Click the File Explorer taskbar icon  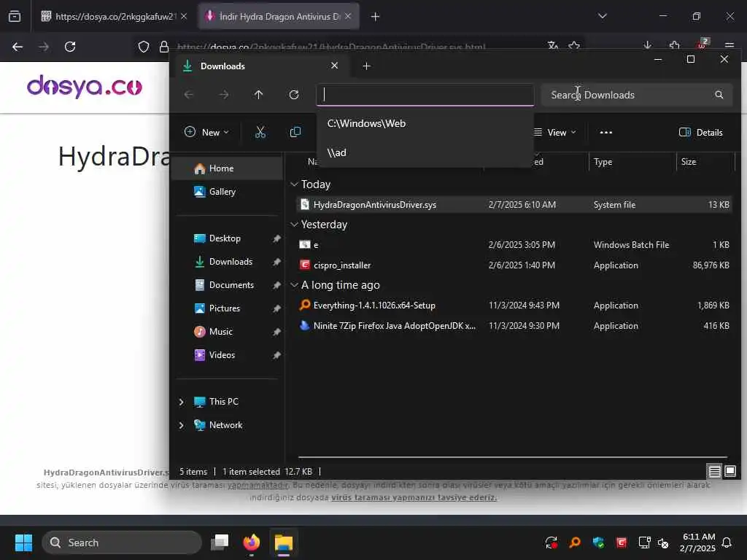(x=284, y=542)
